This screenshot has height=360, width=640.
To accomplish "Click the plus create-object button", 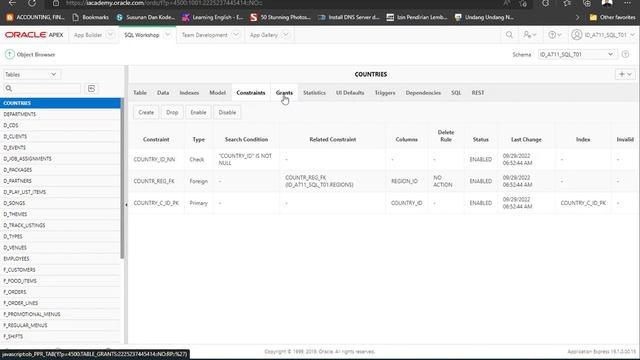I will coord(625,74).
